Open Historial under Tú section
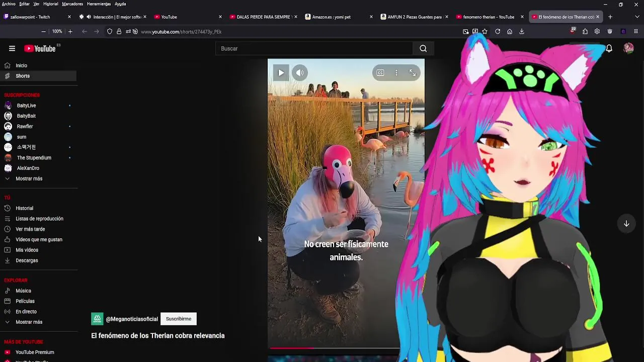 click(x=24, y=208)
